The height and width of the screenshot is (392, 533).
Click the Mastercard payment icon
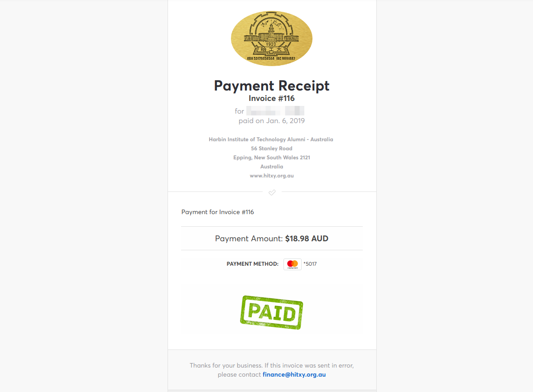[x=293, y=264]
